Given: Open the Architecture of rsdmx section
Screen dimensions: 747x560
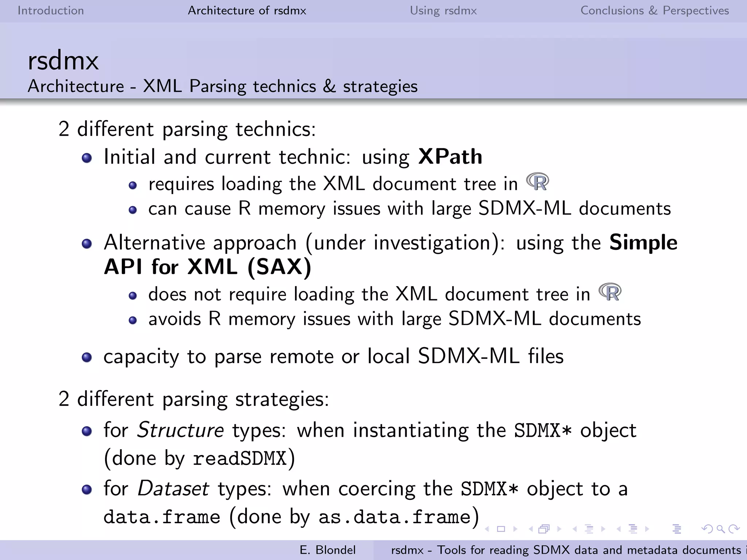Looking at the screenshot, I should 247,11.
